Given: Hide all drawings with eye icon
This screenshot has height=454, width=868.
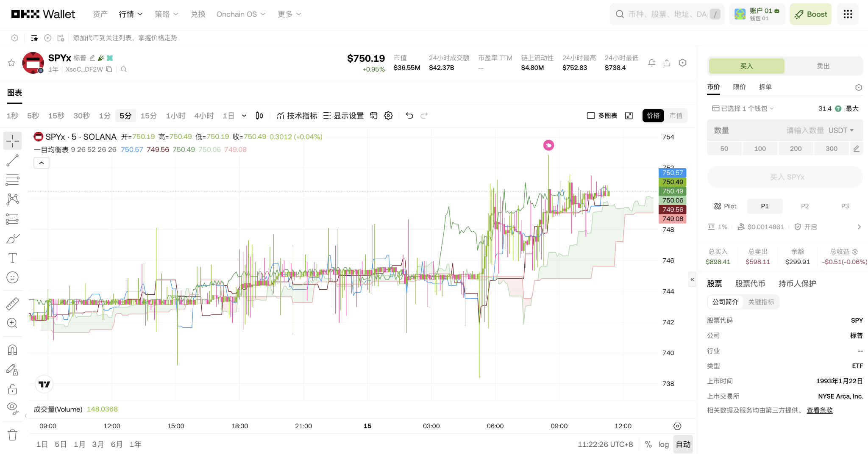Looking at the screenshot, I should 13,408.
